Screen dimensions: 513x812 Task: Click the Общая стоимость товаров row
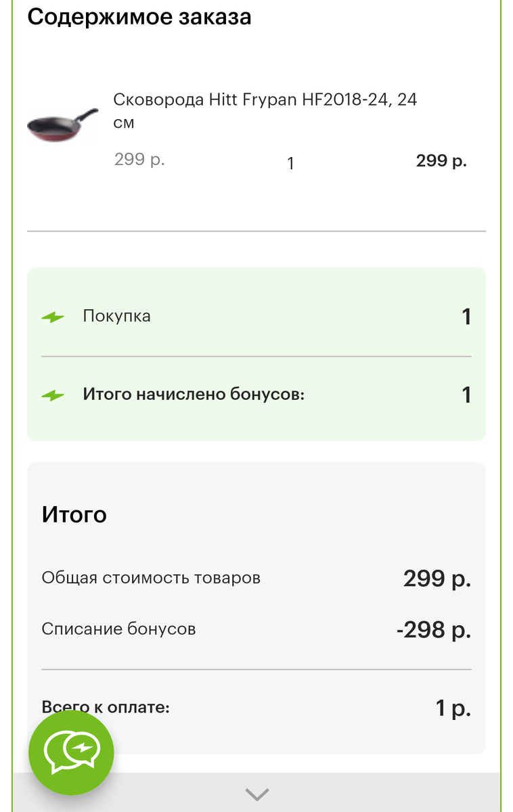click(152, 577)
